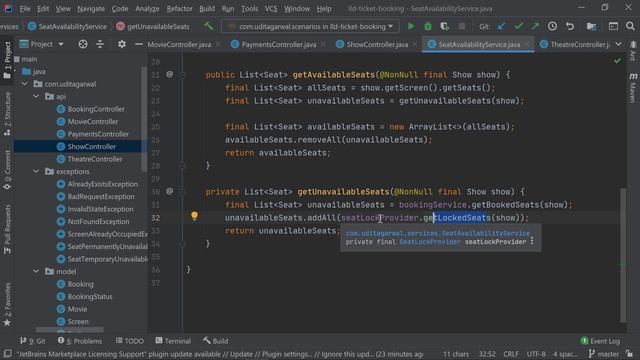Click gutter marker on line 30
The image size is (640, 360).
[x=169, y=191]
